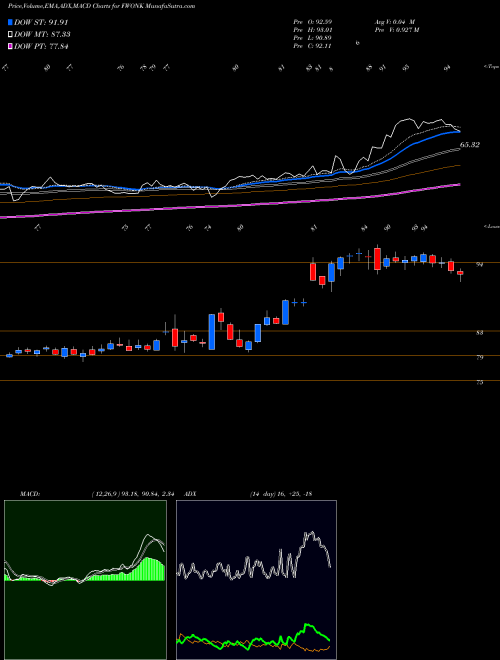Click the ADX (14 day) parameter values
This screenshot has height=660, width=500.
pyautogui.click(x=280, y=494)
